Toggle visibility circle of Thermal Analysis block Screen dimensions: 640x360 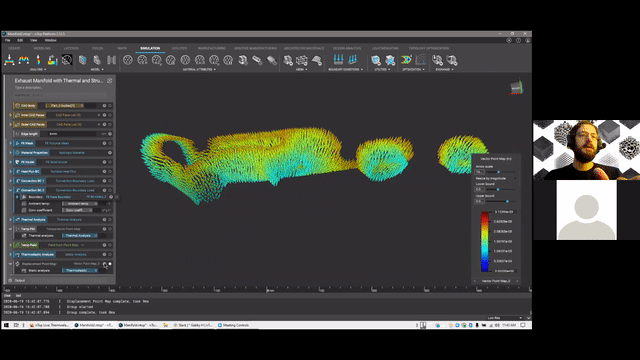coord(110,220)
